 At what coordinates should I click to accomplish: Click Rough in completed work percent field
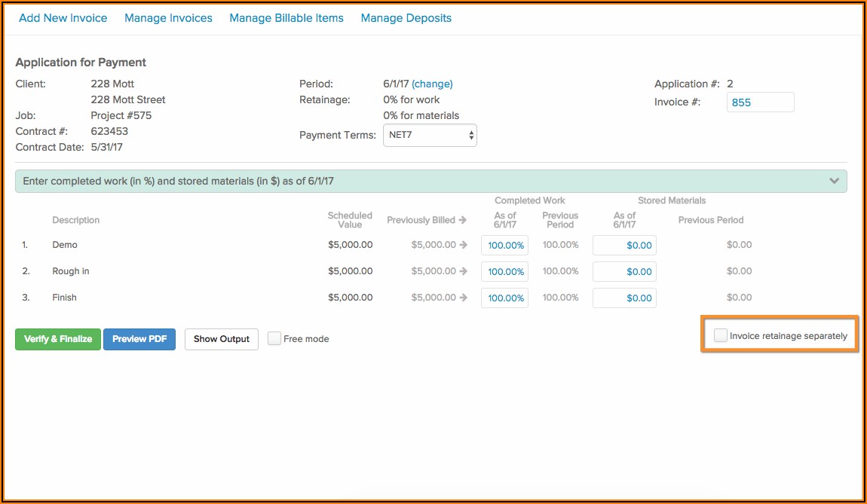tap(504, 272)
